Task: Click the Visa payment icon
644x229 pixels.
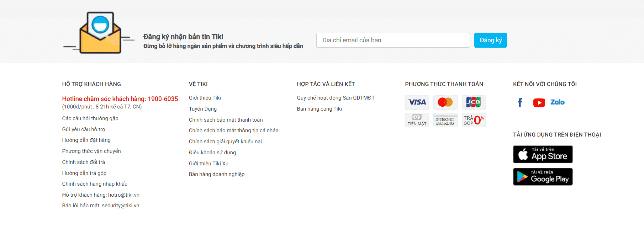Action: pos(417,102)
